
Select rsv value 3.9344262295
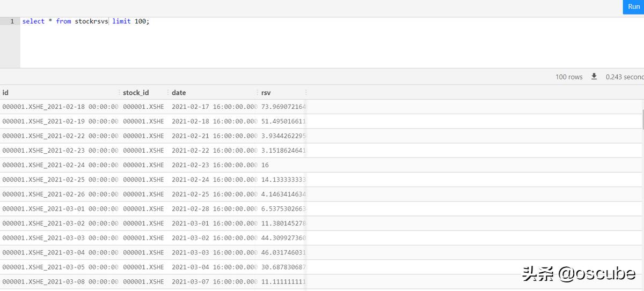[283, 136]
